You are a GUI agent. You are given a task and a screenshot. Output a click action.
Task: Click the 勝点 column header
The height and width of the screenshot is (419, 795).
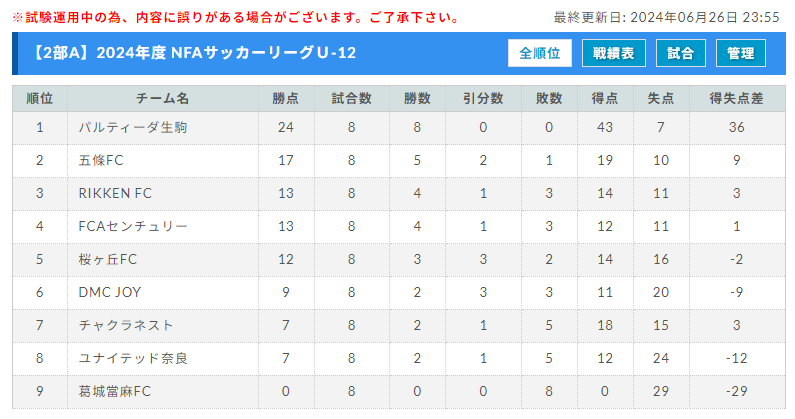coord(285,98)
